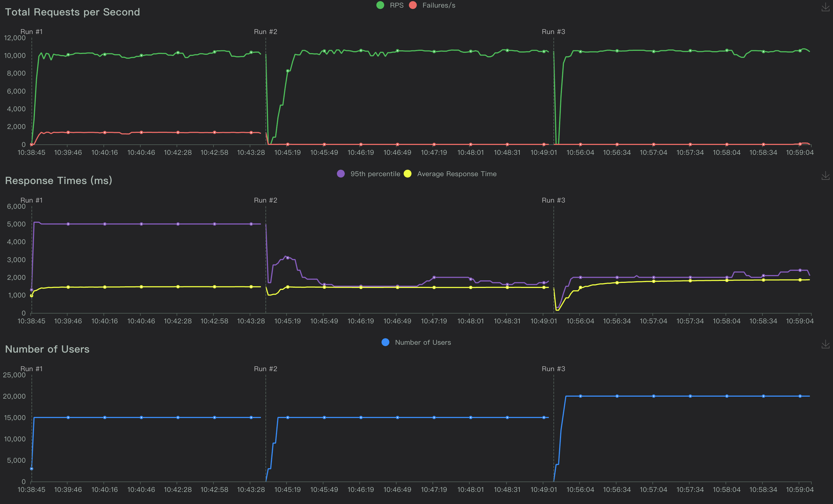Click users data point at 10:56:04
Image resolution: width=833 pixels, height=504 pixels.
tap(580, 396)
